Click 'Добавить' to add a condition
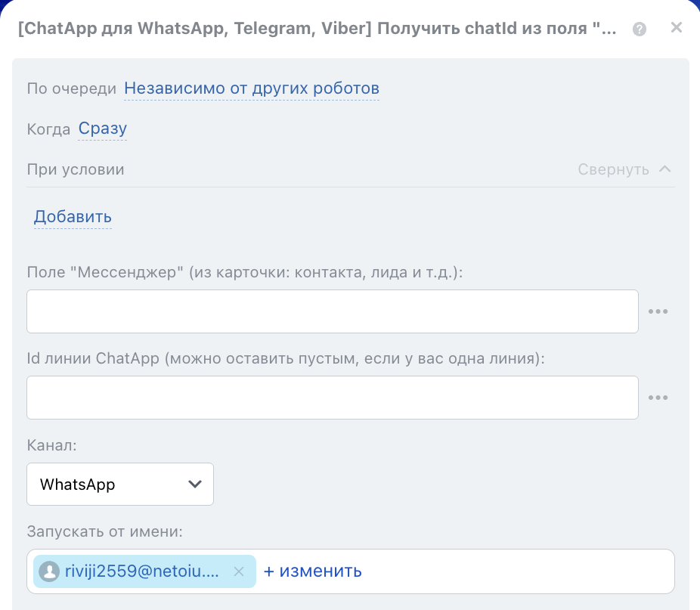The height and width of the screenshot is (610, 700). pos(73,217)
